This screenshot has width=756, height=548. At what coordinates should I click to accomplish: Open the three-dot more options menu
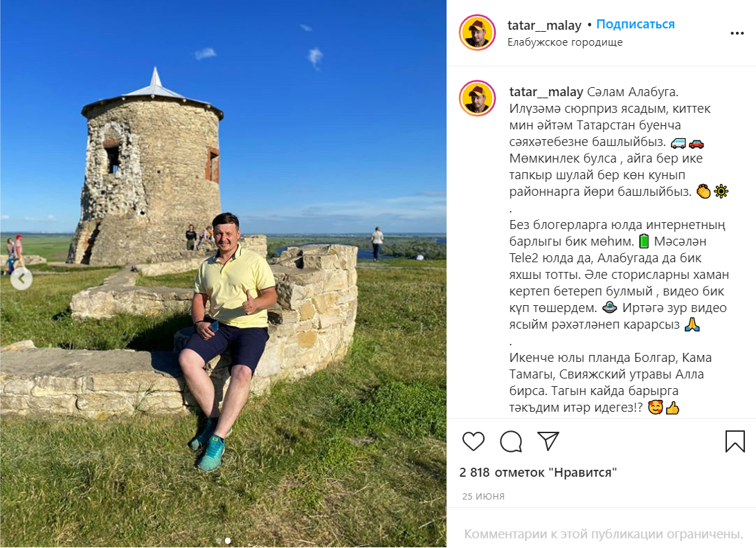pos(737,33)
